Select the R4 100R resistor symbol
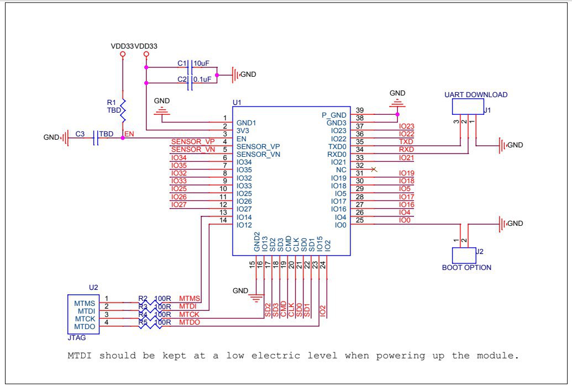Viewport: 572px width, 392px height. point(150,317)
